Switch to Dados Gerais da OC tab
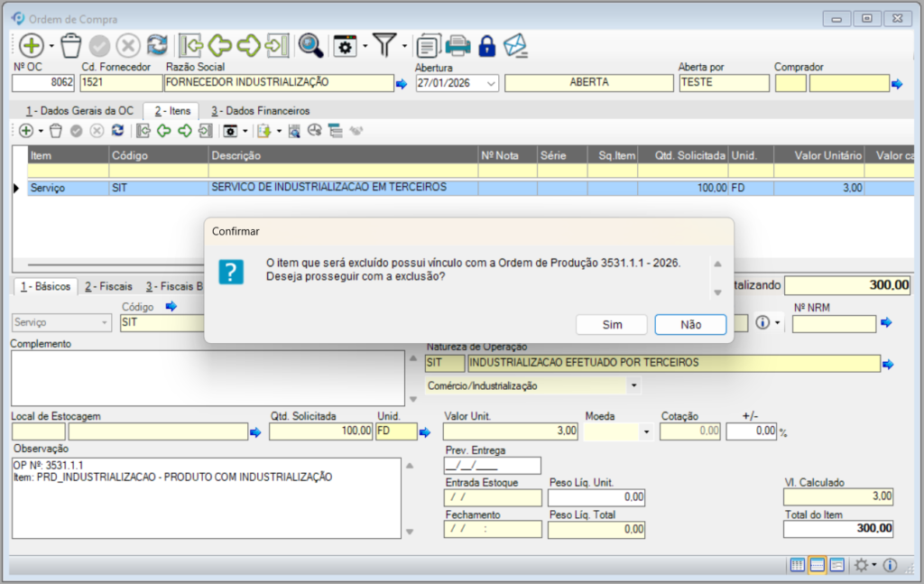 [x=79, y=111]
